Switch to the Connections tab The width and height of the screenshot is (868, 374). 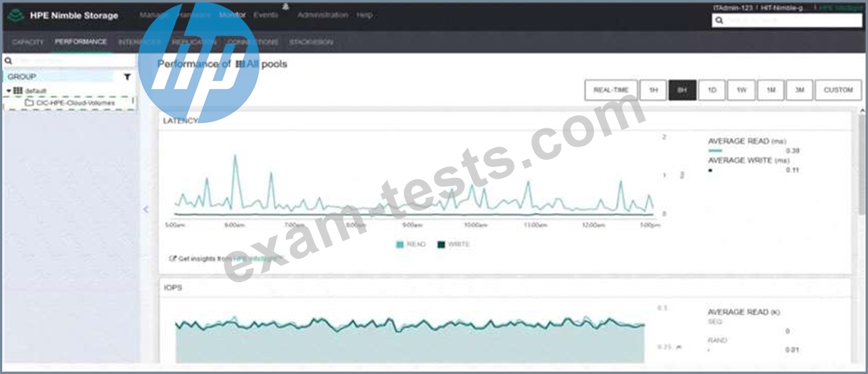[252, 42]
